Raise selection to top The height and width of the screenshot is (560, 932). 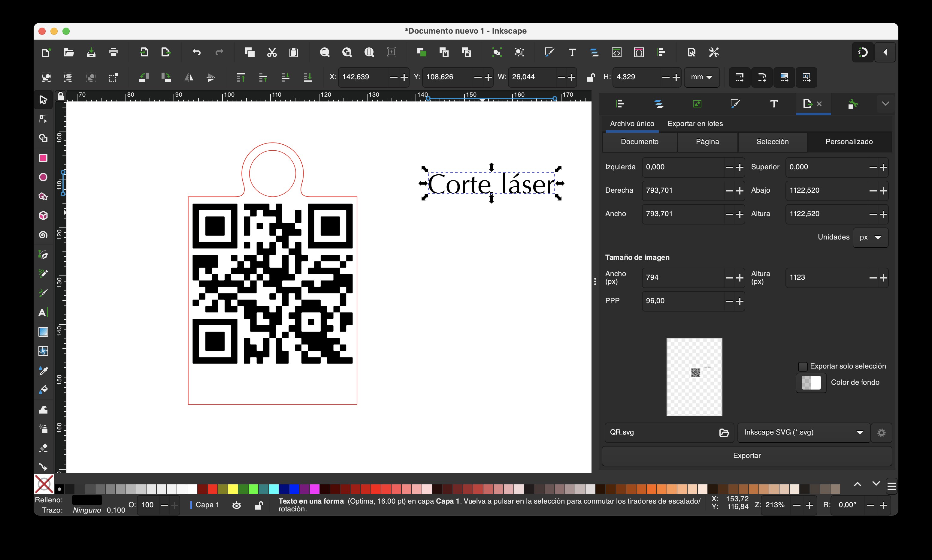(241, 77)
